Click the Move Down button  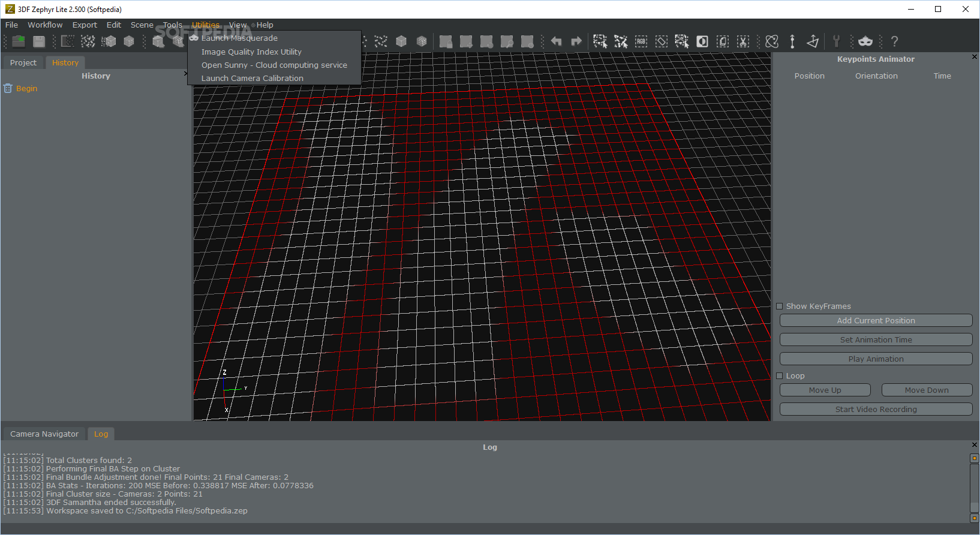point(927,390)
